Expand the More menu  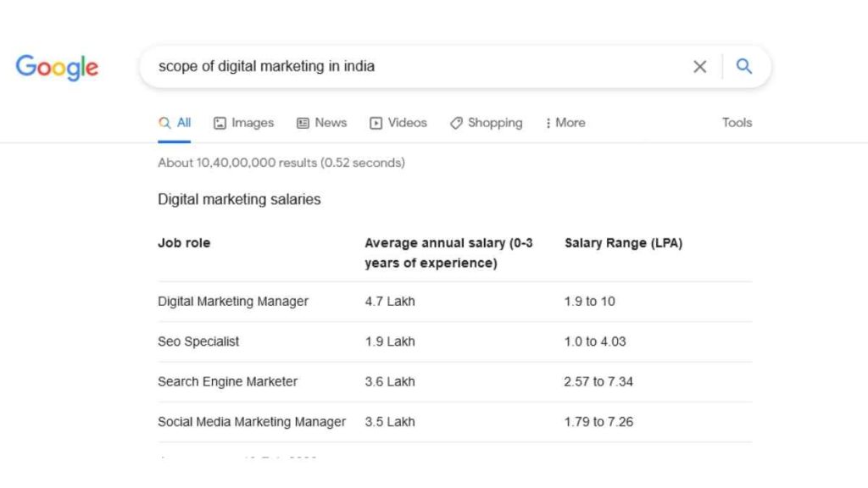pos(565,123)
